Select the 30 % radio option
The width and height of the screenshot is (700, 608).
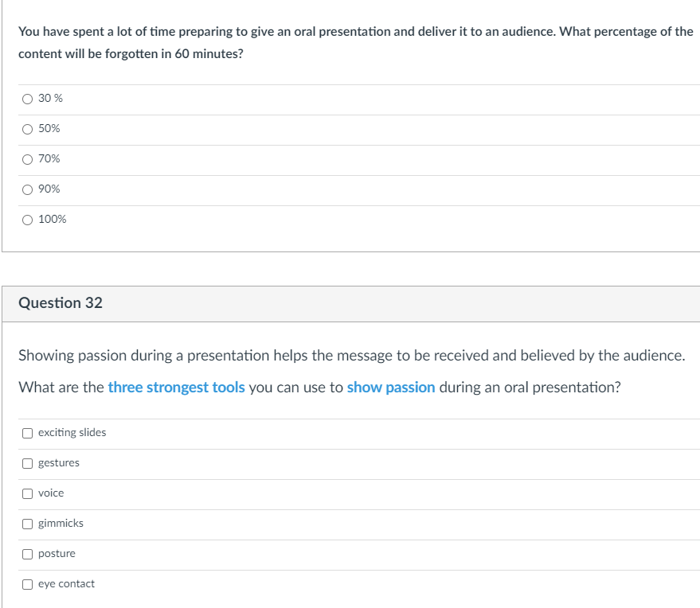click(28, 99)
